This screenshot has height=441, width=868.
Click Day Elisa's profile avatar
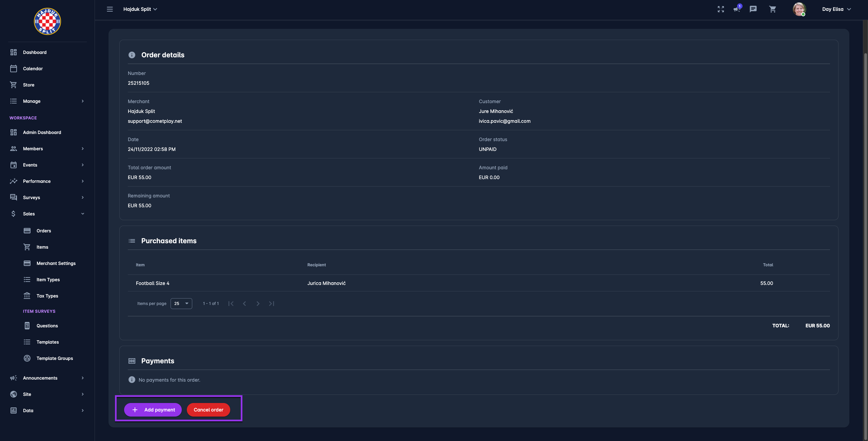point(799,9)
